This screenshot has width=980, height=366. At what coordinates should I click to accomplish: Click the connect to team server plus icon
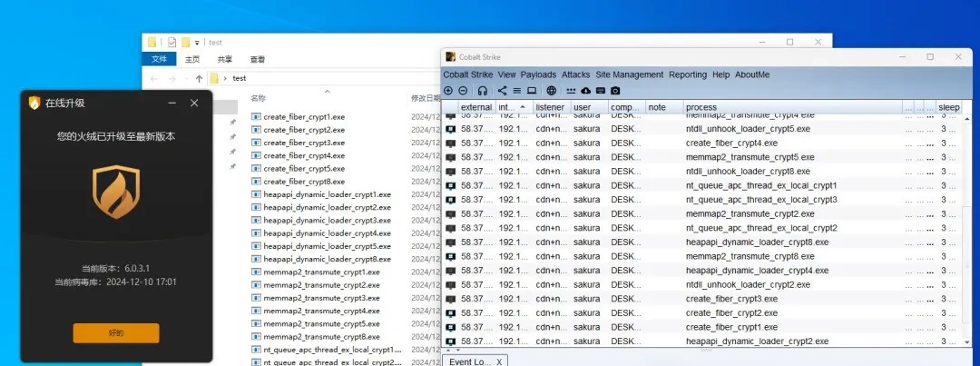(x=448, y=91)
